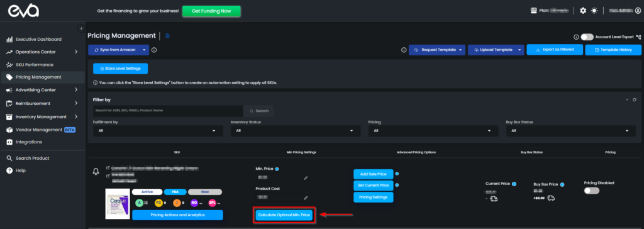Image resolution: width=644 pixels, height=229 pixels.
Task: Click the Eva logo
Action: [x=23, y=11]
